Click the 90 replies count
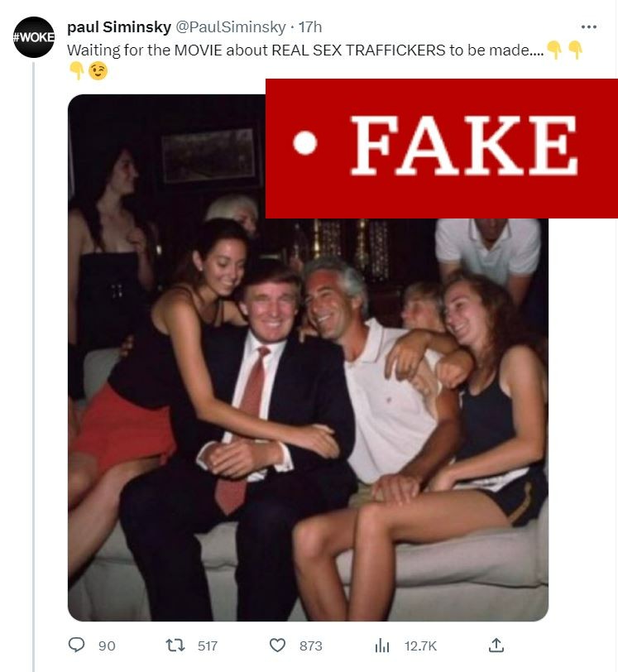618x672 pixels. click(x=107, y=646)
